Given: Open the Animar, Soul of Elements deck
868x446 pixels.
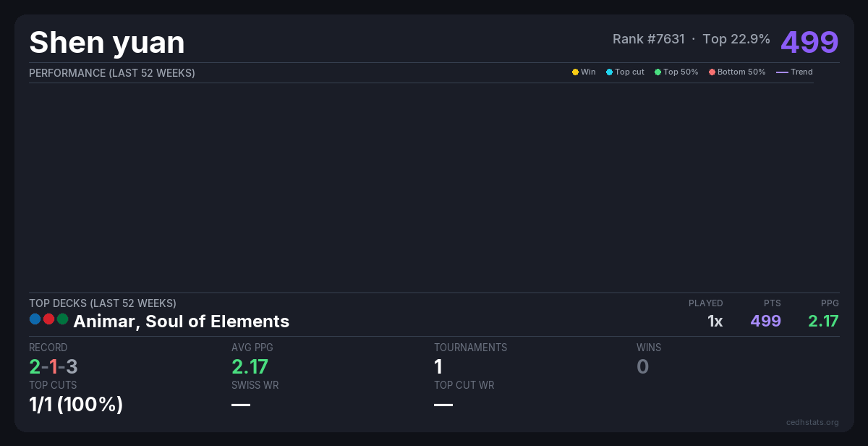Looking at the screenshot, I should click(x=181, y=321).
